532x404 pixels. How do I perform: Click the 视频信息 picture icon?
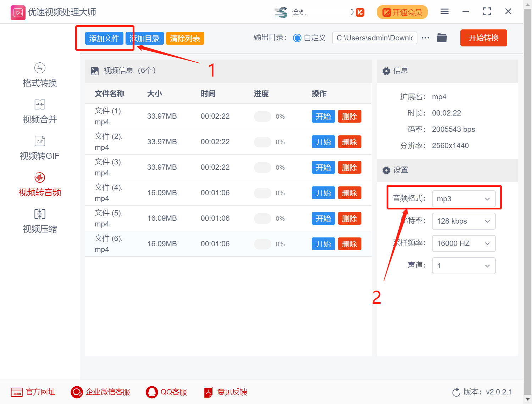pos(95,71)
